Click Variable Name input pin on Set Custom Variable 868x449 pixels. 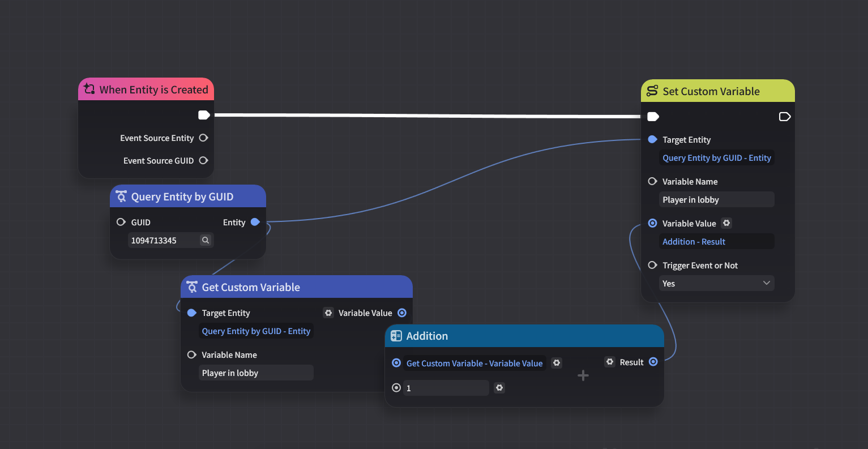point(652,181)
